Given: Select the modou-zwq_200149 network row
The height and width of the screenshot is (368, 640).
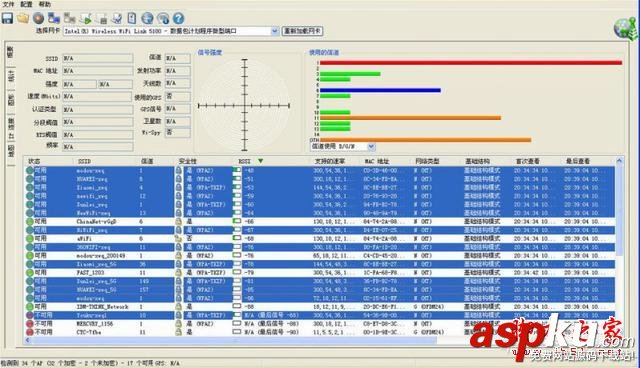Looking at the screenshot, I should tap(320, 255).
